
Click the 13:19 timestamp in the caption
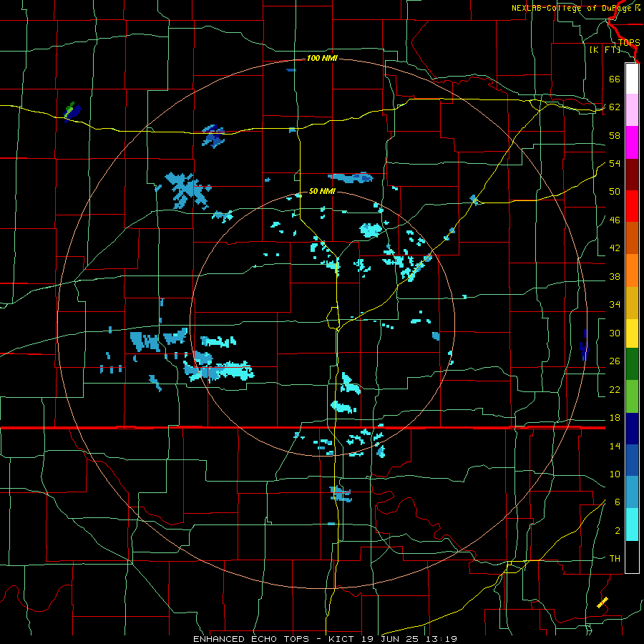tap(441, 639)
